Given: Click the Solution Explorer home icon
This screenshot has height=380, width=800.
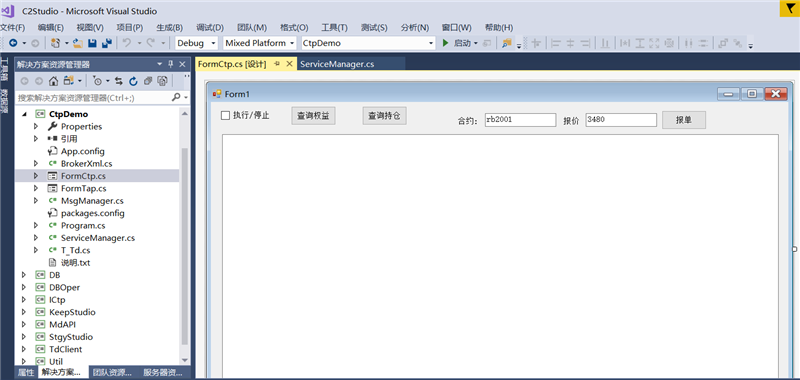Looking at the screenshot, I should [x=53, y=81].
